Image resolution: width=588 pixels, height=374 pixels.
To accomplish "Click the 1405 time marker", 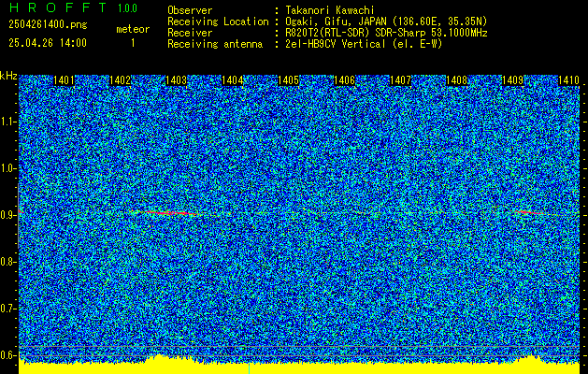I will pyautogui.click(x=288, y=80).
